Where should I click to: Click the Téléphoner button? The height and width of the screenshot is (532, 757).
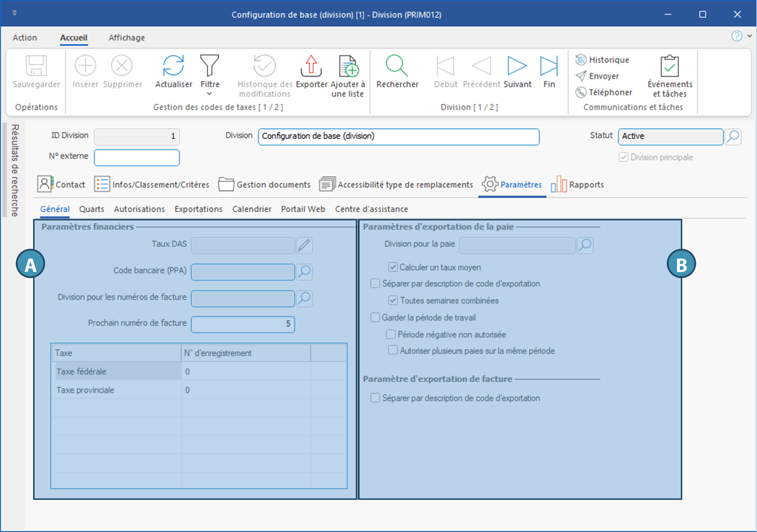(604, 92)
